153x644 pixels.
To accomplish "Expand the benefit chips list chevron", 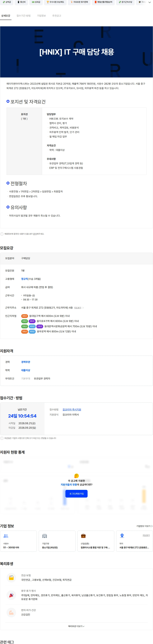I will [150, 2].
